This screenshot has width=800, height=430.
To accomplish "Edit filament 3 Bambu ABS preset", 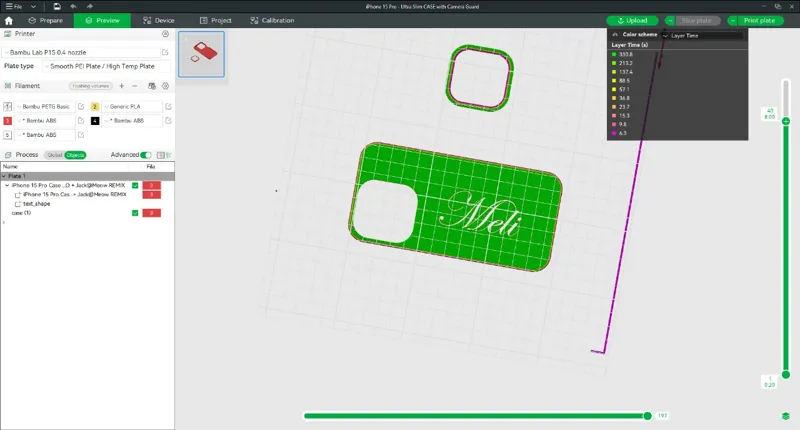I will click(x=81, y=121).
